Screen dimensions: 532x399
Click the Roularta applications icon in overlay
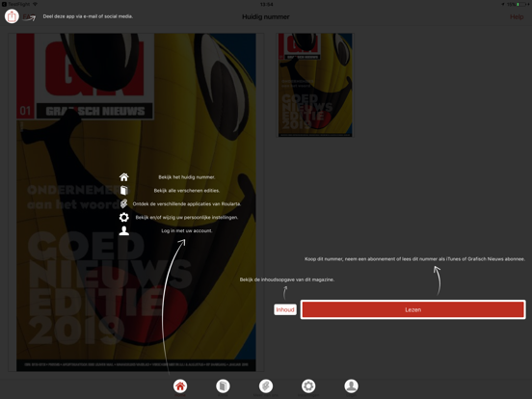(123, 203)
